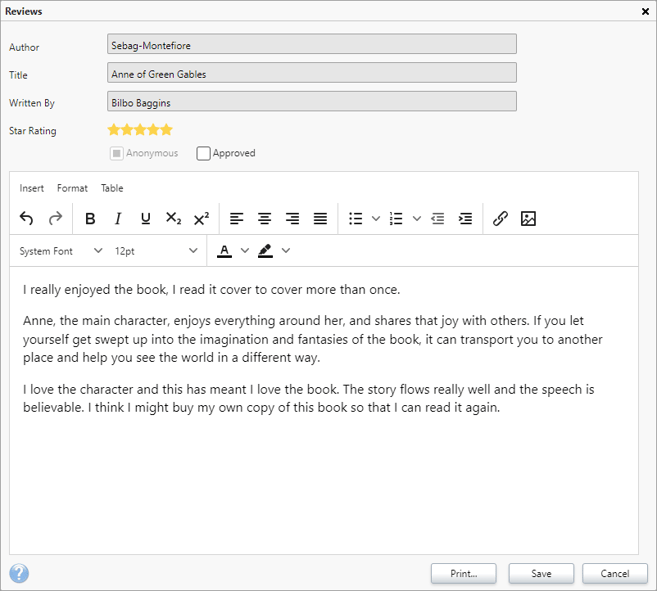
Task: Click the Title field
Action: (312, 73)
